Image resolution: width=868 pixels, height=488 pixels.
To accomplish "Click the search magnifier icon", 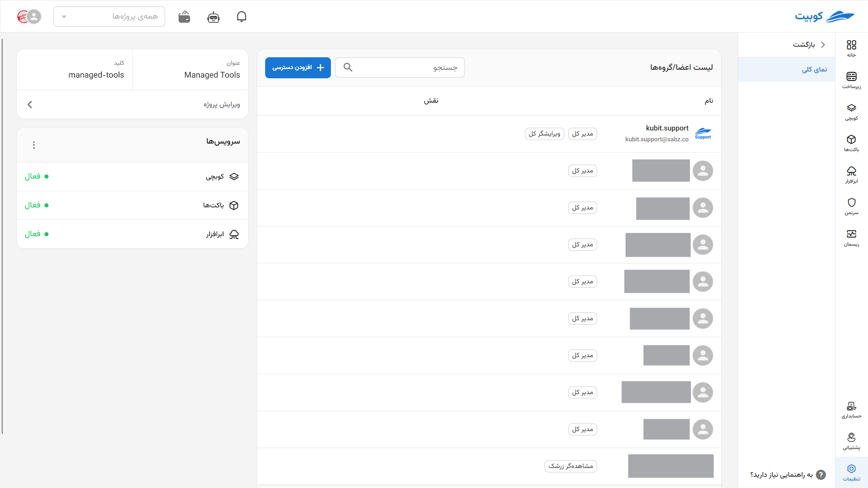I will (x=348, y=67).
